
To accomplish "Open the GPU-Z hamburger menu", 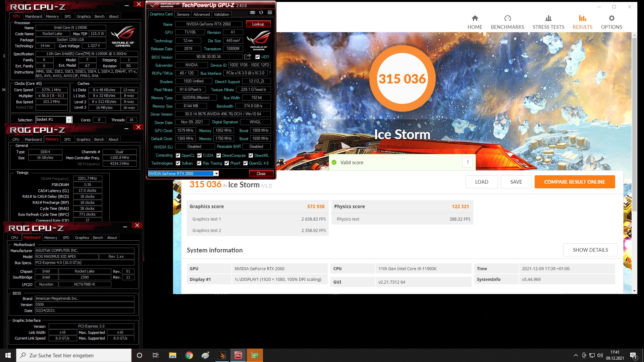I will click(x=270, y=13).
